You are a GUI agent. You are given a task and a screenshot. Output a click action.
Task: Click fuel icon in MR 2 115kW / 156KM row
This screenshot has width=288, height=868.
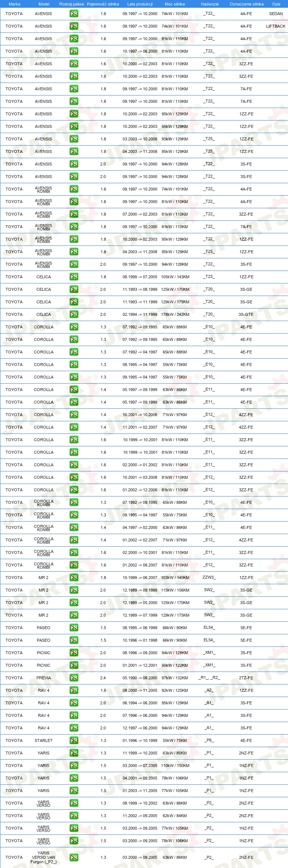tap(74, 590)
